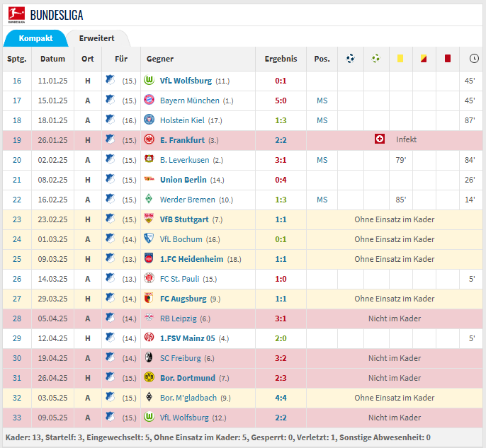This screenshot has height=448, width=486.
Task: Open the 4:4 result against Bor. M'gladbach
Action: click(281, 398)
